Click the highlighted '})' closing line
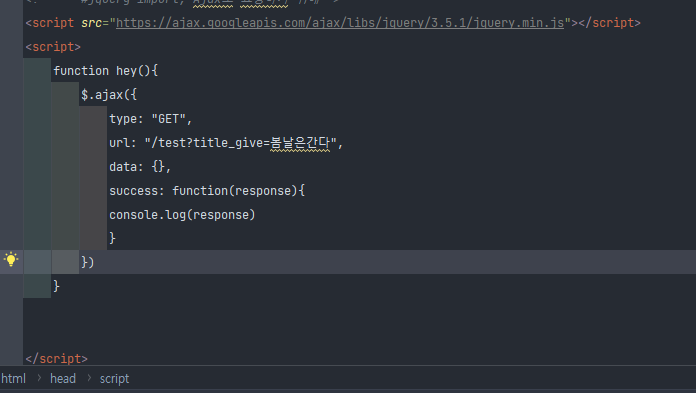The height and width of the screenshot is (393, 696). coord(87,262)
